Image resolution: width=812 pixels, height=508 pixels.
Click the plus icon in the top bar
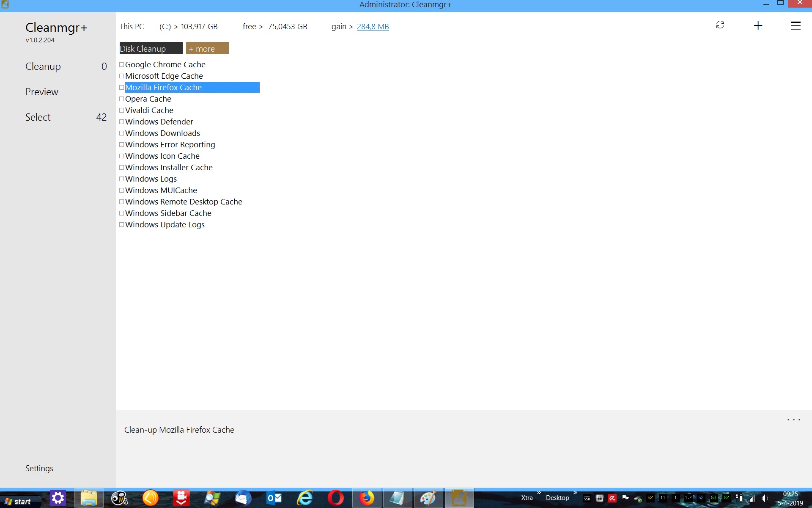coord(758,25)
